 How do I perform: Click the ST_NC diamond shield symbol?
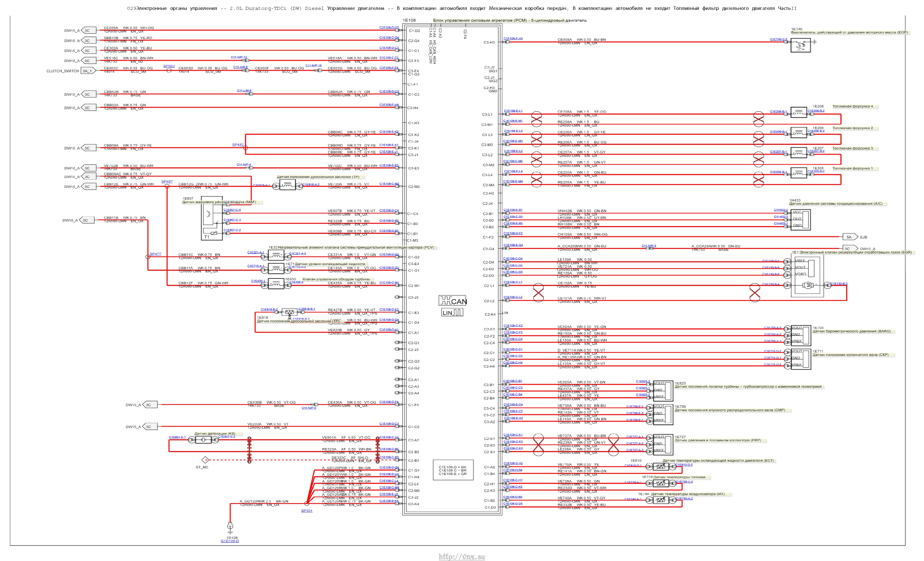pyautogui.click(x=205, y=460)
